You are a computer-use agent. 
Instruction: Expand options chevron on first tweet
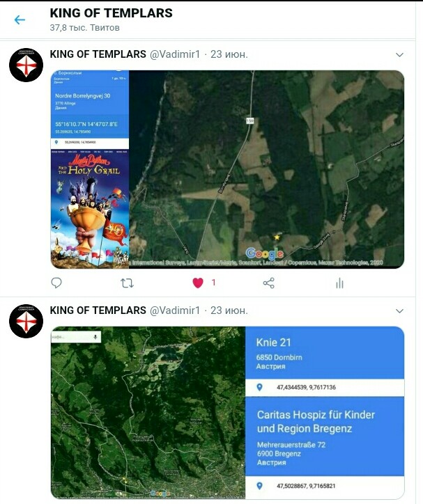pyautogui.click(x=399, y=54)
